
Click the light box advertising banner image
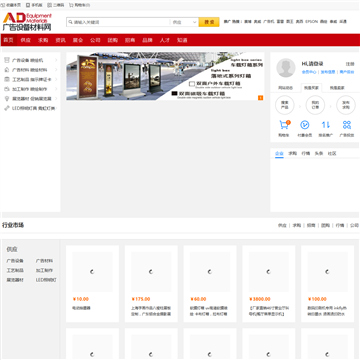[165, 76]
